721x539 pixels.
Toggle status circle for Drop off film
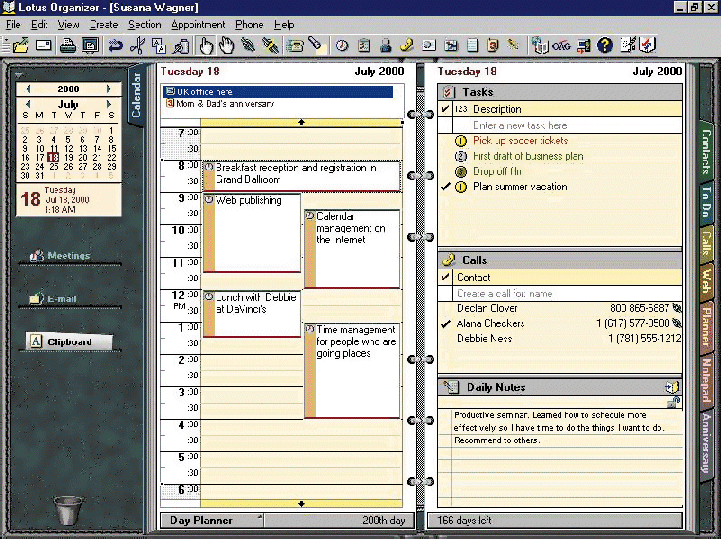click(461, 171)
